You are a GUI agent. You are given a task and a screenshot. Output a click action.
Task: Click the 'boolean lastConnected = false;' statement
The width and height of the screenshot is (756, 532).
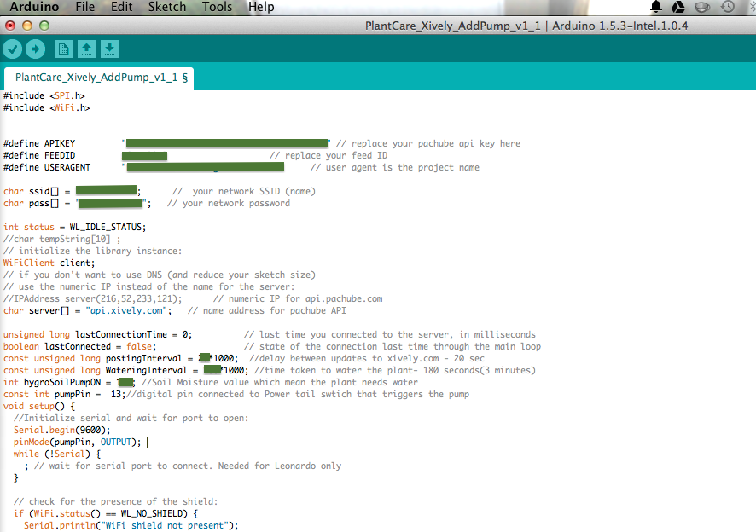point(79,346)
